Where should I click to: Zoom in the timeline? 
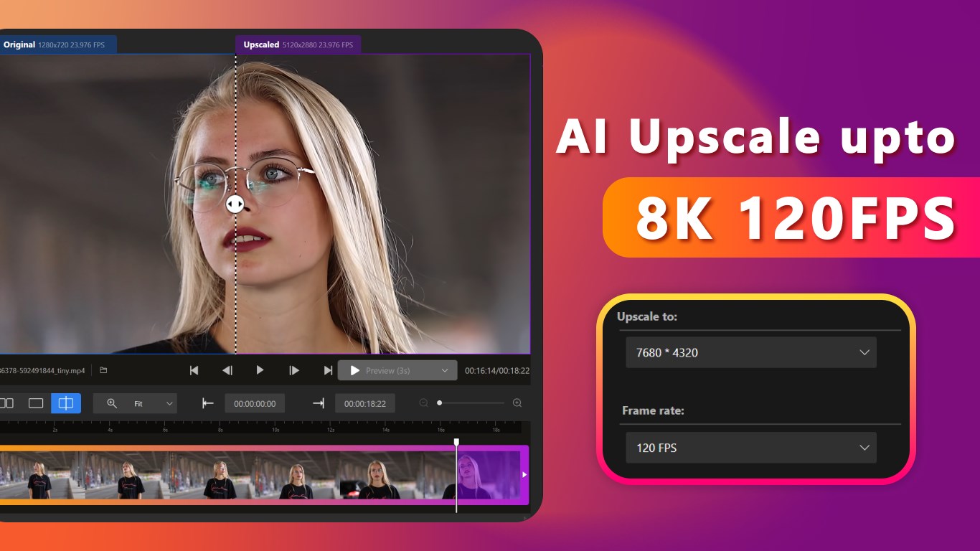(x=517, y=403)
